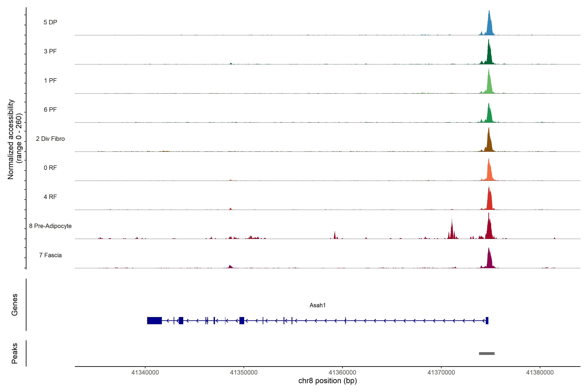Click the 3 PF track label
This screenshot has height=392, width=588.
[x=50, y=51]
